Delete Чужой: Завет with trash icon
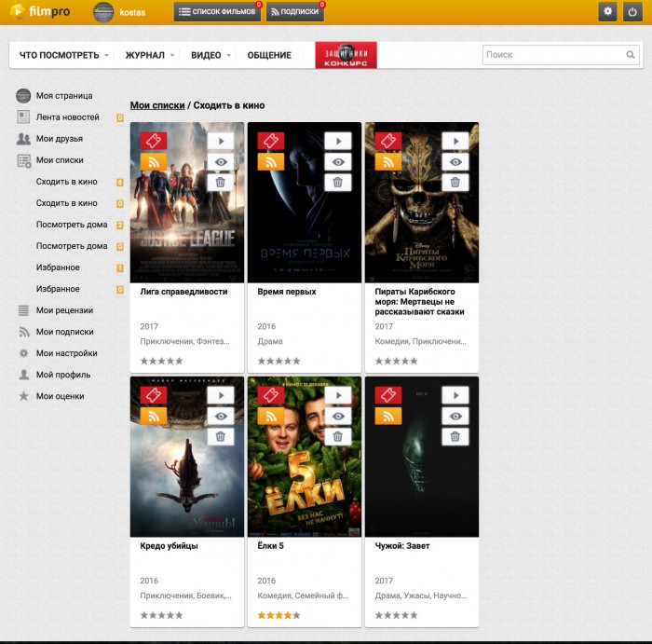This screenshot has width=652, height=644. point(455,436)
